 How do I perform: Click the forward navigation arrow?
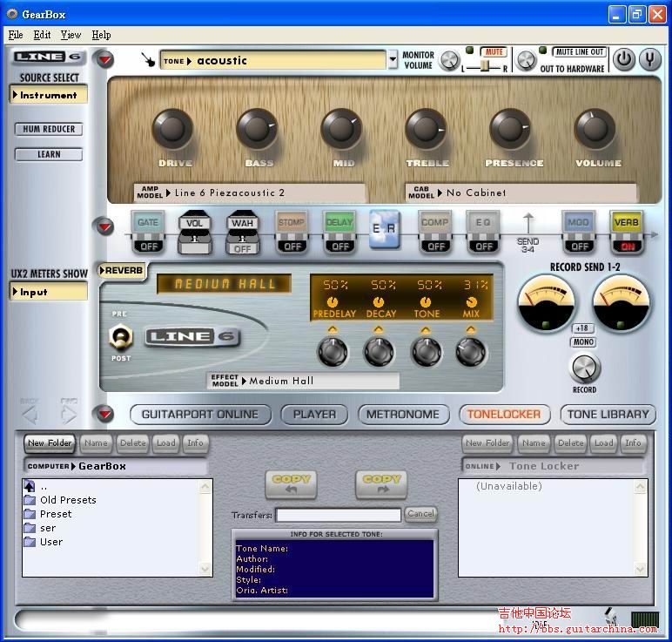69,415
